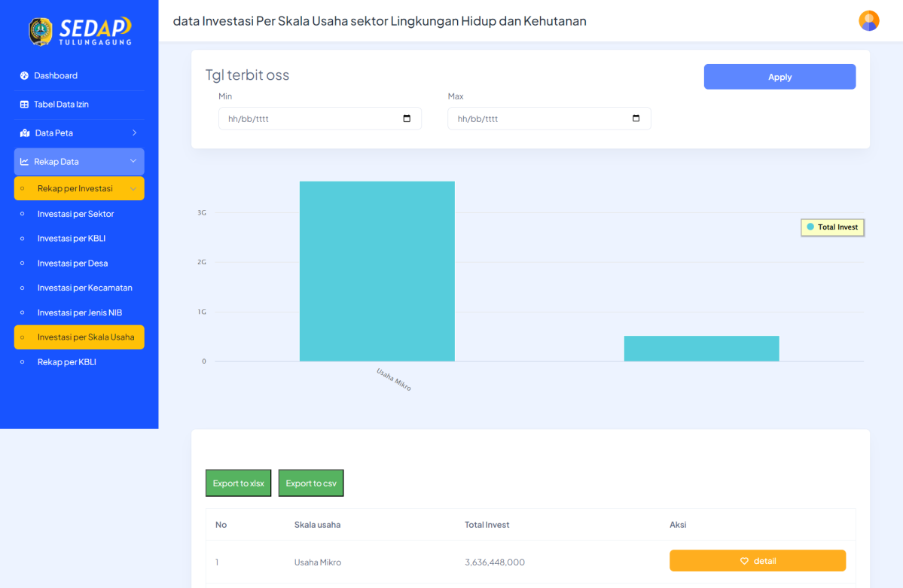Click the Tgl terbit oss heading

[x=248, y=75]
